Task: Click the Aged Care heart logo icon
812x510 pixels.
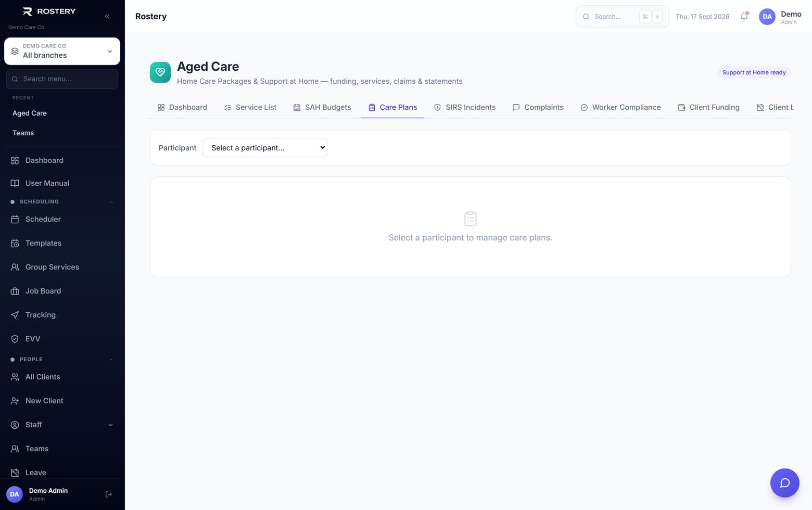Action: (x=160, y=72)
